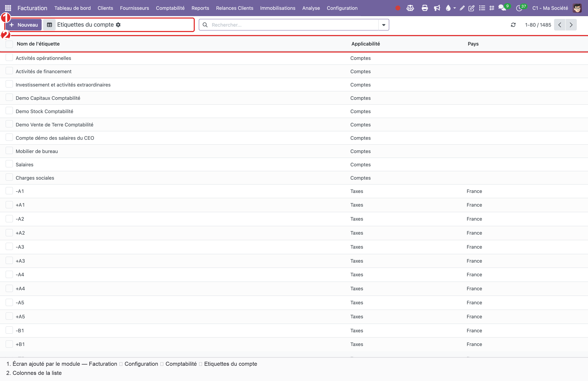Image resolution: width=588 pixels, height=381 pixels.
Task: Check the -B1 row checkbox
Action: pos(9,330)
